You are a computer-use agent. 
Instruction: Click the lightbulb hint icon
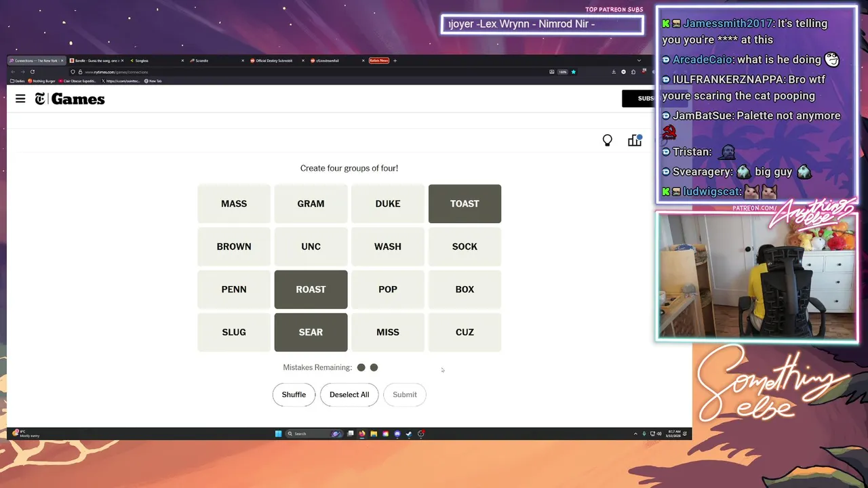coord(608,140)
